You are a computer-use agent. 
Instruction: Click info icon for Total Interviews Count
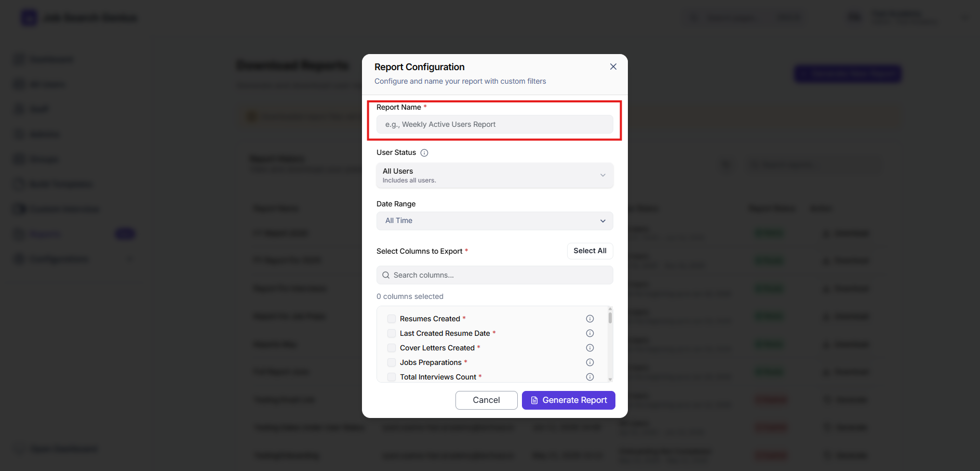(590, 377)
